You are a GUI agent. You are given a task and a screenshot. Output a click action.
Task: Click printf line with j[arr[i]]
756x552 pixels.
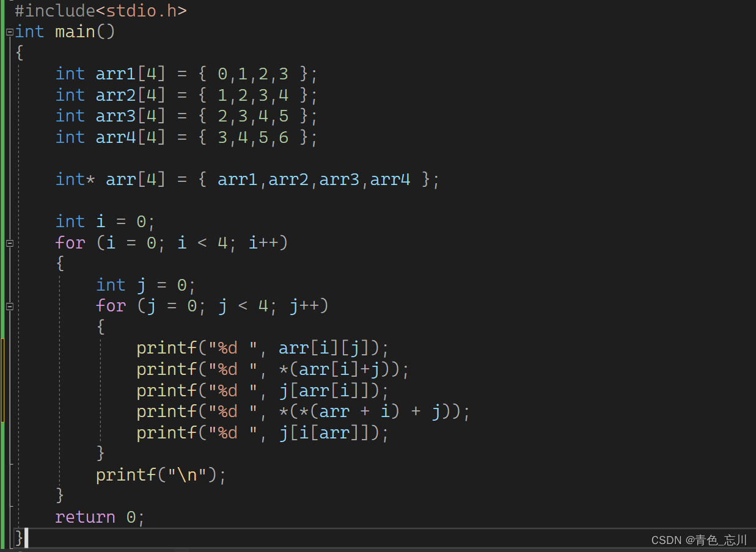point(263,390)
